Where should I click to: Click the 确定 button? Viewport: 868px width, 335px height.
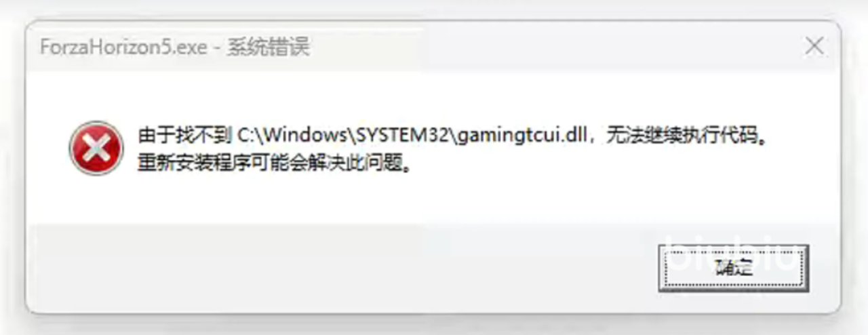click(x=734, y=268)
